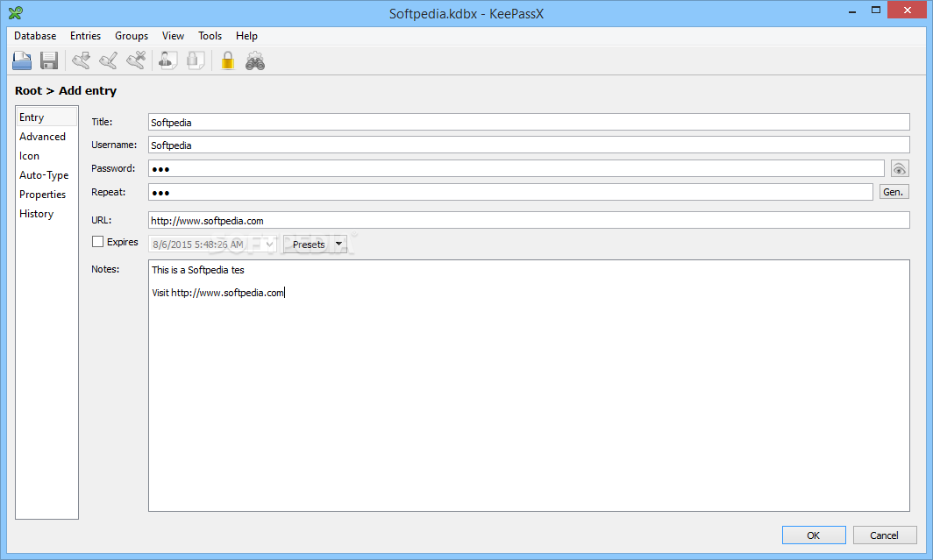Open the View menu
Viewport: 933px width, 560px height.
(173, 36)
